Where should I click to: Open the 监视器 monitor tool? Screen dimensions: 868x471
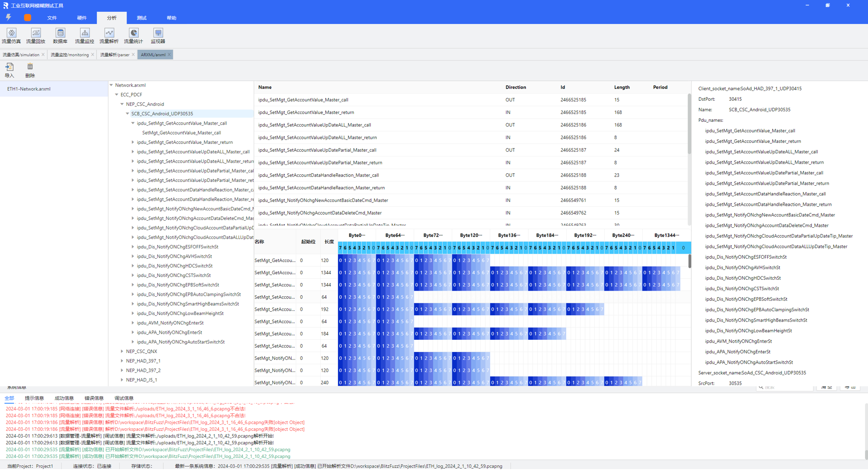pos(158,36)
